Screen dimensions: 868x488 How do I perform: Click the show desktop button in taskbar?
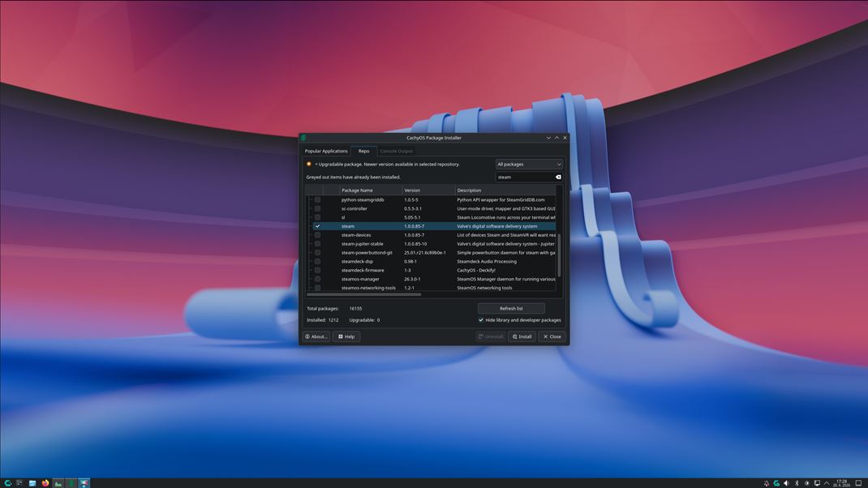859,484
